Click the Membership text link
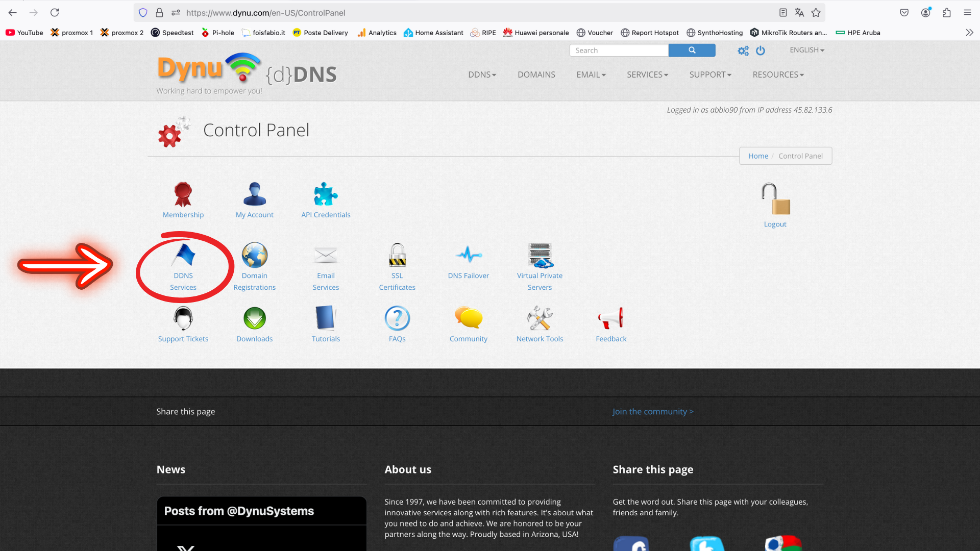980x551 pixels. [183, 215]
